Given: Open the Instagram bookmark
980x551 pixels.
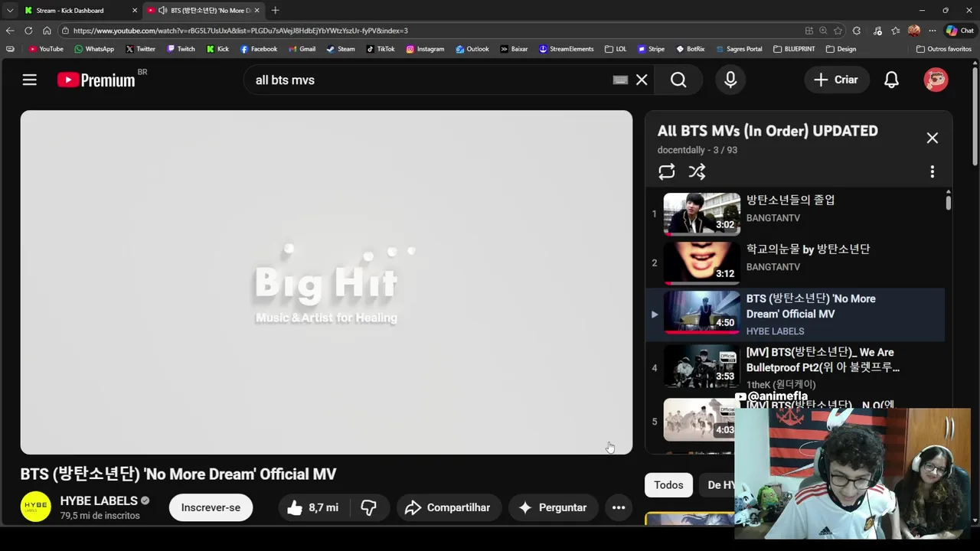Looking at the screenshot, I should 425,49.
